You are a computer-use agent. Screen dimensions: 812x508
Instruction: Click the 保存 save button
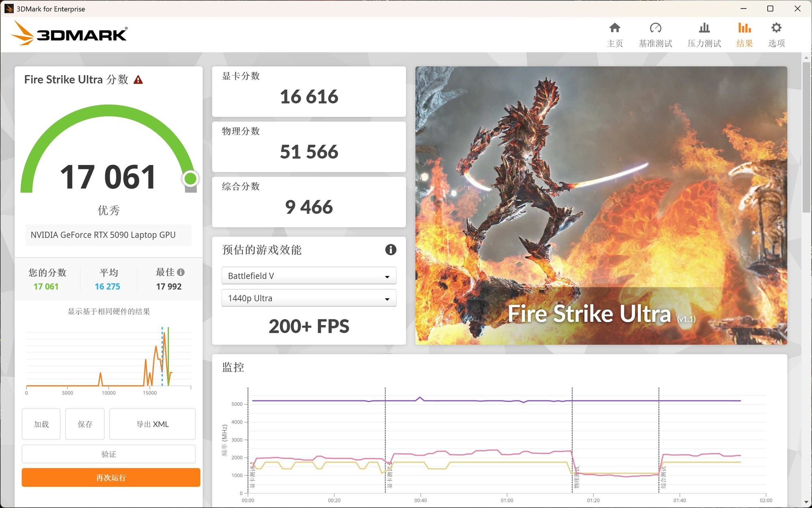click(x=85, y=424)
